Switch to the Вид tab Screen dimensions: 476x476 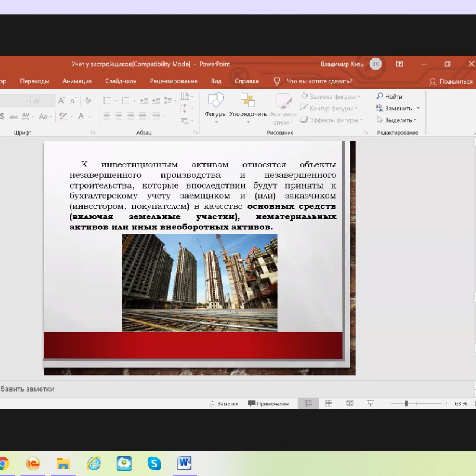pos(216,81)
